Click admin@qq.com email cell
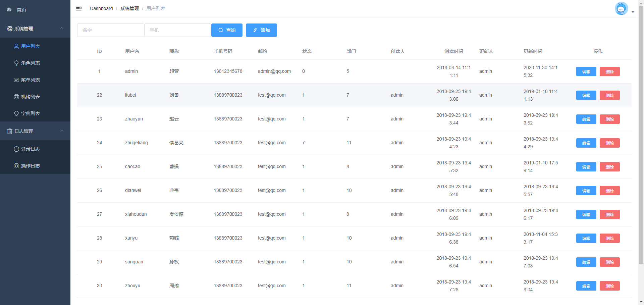Image resolution: width=644 pixels, height=305 pixels. (274, 71)
